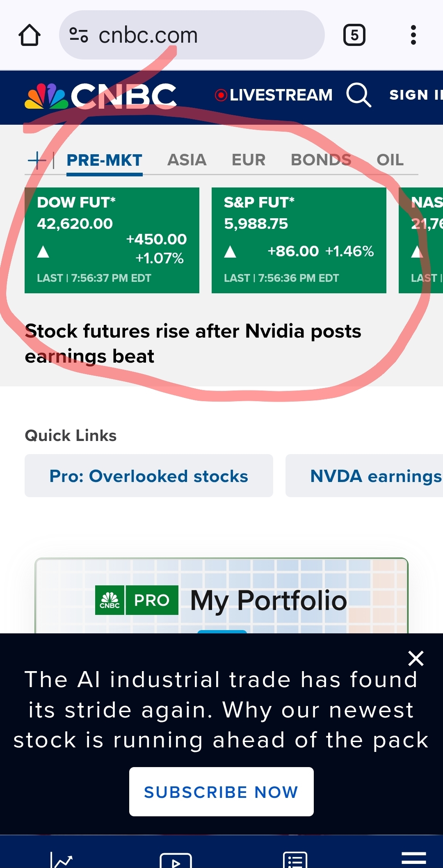Open the DOW FUT quote card

(112, 240)
